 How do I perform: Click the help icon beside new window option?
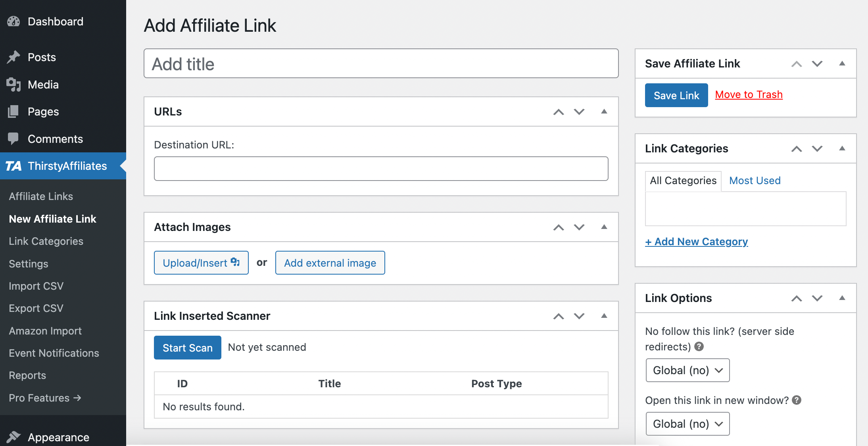(x=797, y=400)
